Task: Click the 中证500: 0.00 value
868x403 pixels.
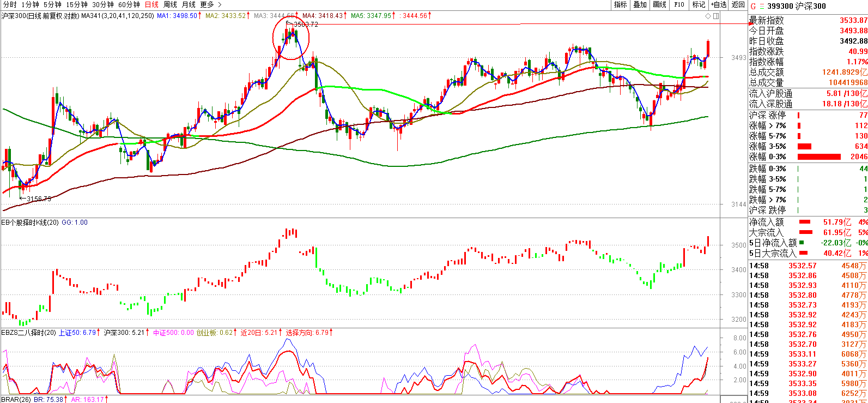Action: click(173, 333)
